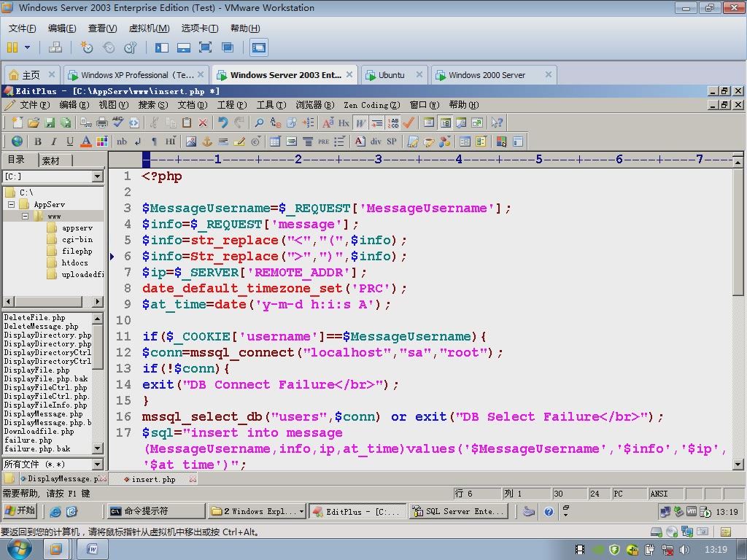
Task: Expand Windows Explorer taskbar group arrow
Action: pyautogui.click(x=301, y=511)
